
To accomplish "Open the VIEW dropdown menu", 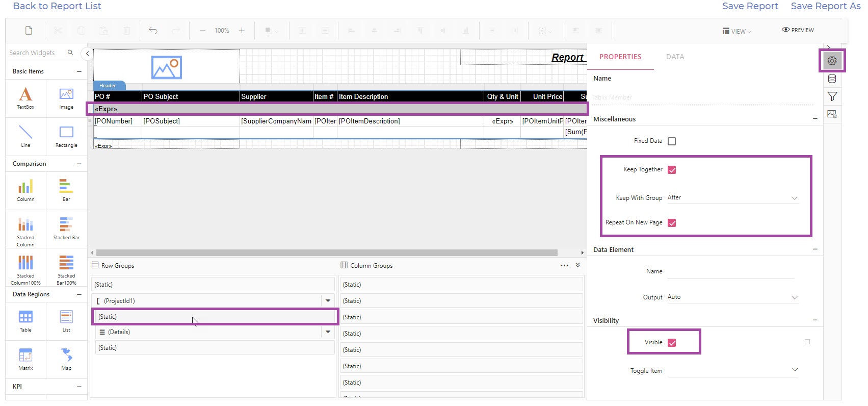I will 737,31.
